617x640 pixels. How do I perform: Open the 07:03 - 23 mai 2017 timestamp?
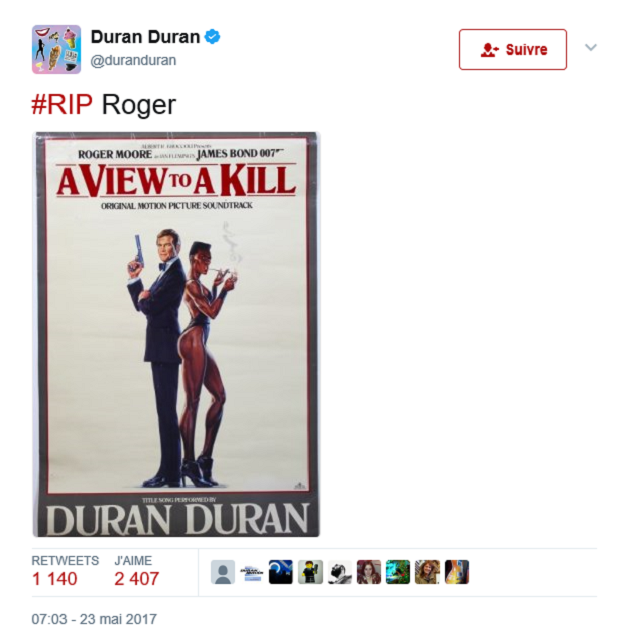click(94, 619)
